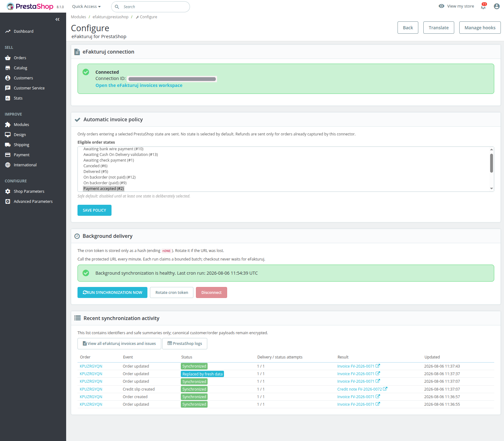Click Save Policy

tap(94, 210)
